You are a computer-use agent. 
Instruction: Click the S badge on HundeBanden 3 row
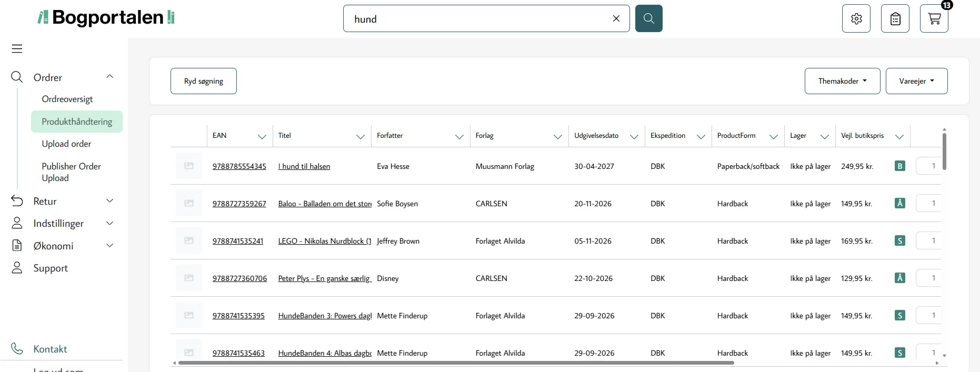coord(900,316)
